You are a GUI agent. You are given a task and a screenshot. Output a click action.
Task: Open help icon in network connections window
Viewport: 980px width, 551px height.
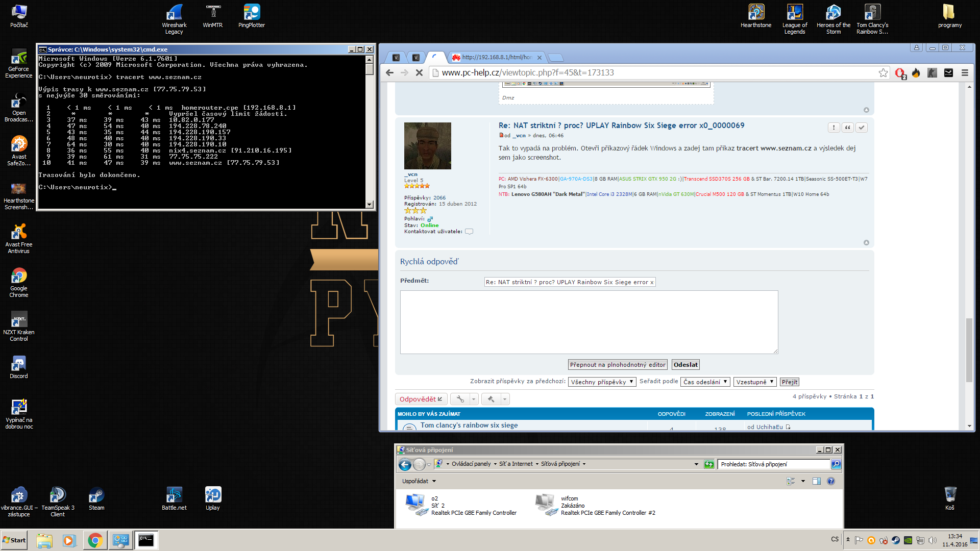click(x=831, y=481)
